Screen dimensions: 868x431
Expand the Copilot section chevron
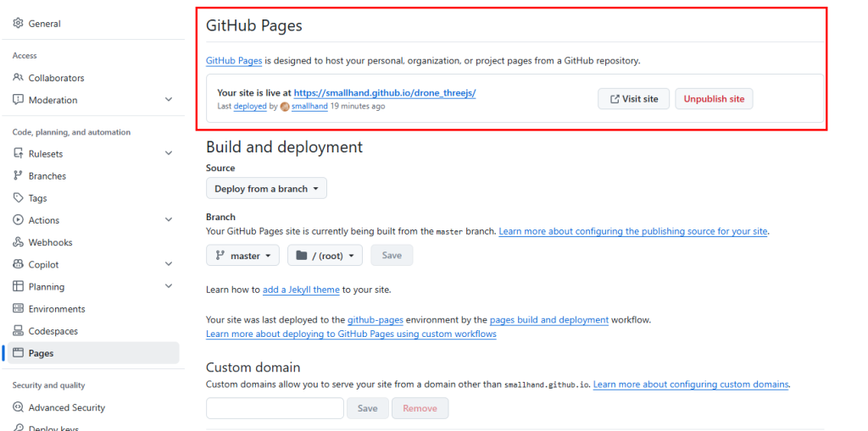pos(169,264)
